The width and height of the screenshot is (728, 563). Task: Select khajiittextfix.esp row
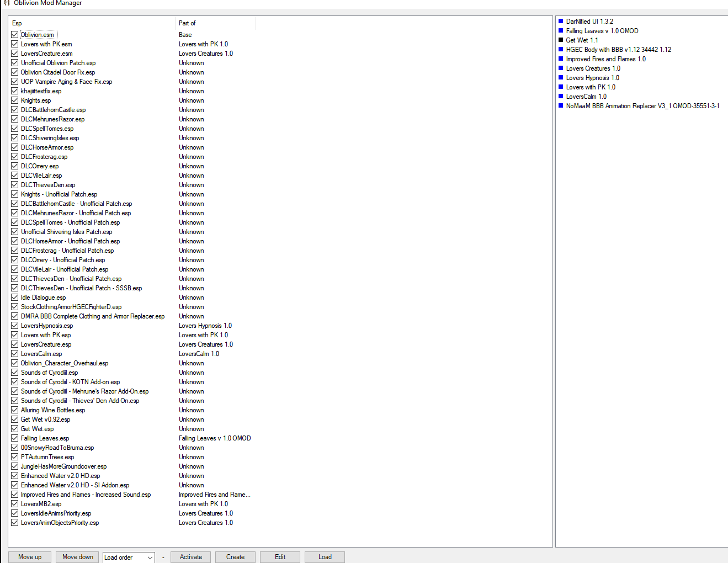pos(41,91)
